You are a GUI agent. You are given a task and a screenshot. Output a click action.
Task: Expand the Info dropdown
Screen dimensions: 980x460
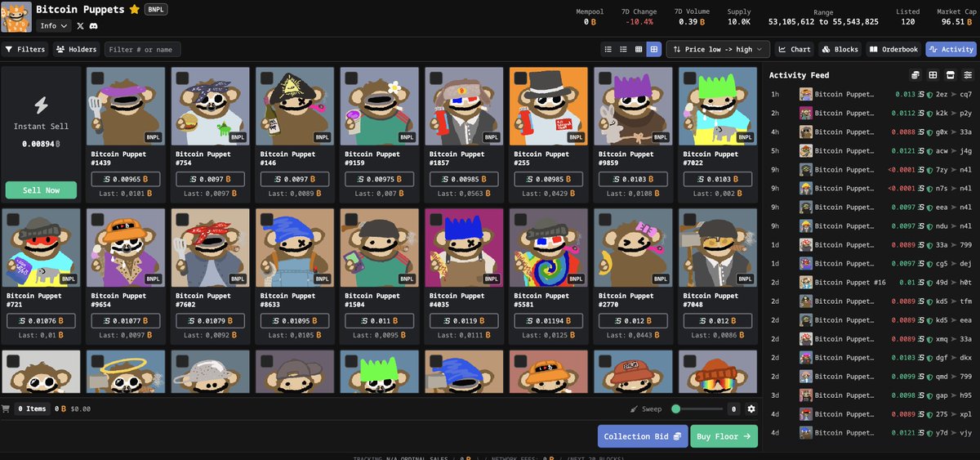(55, 26)
